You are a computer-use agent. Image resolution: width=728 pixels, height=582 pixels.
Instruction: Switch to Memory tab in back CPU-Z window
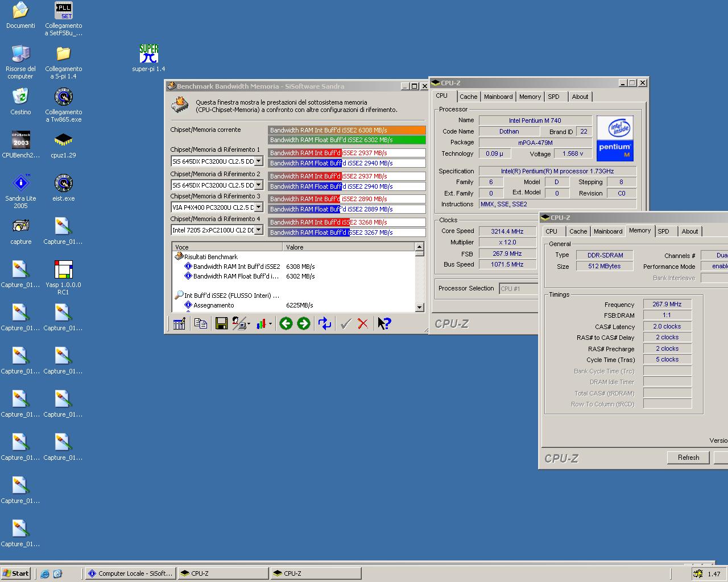530,97
